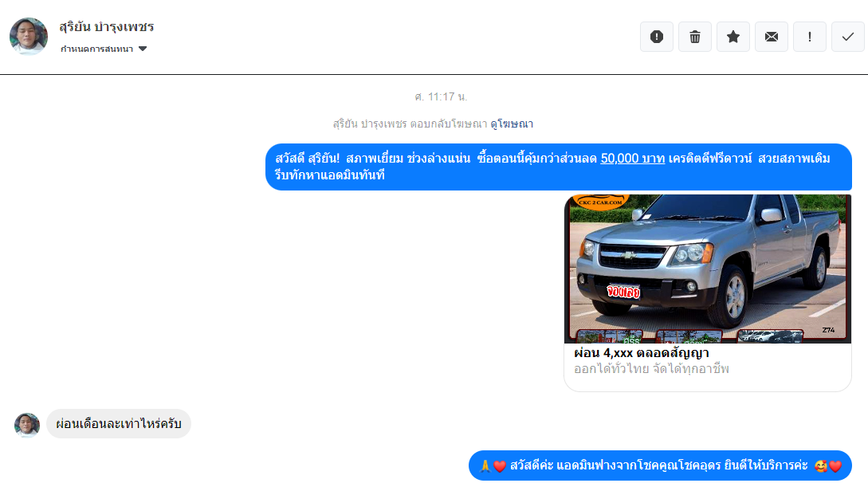
Task: Mark conversation unread with envelope icon
Action: [x=771, y=37]
